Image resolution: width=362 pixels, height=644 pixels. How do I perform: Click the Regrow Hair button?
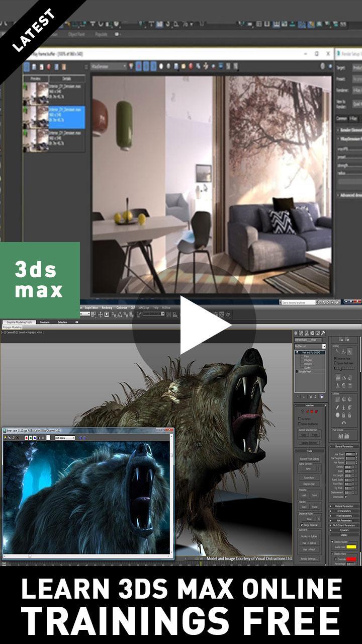(x=309, y=484)
